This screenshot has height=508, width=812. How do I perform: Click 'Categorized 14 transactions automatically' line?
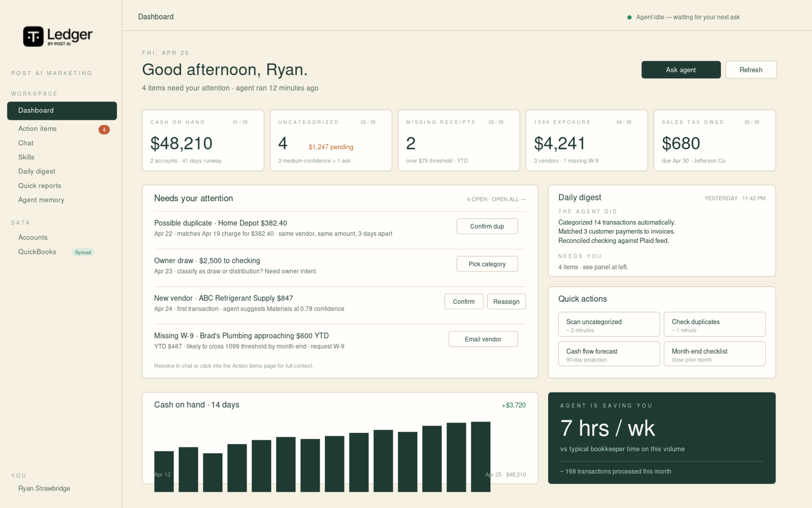pyautogui.click(x=617, y=223)
